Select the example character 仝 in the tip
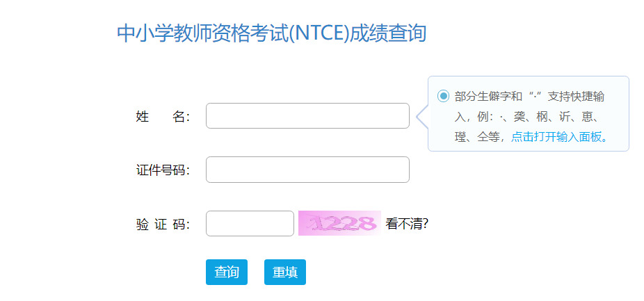Image resolution: width=644 pixels, height=301 pixels. click(x=483, y=137)
